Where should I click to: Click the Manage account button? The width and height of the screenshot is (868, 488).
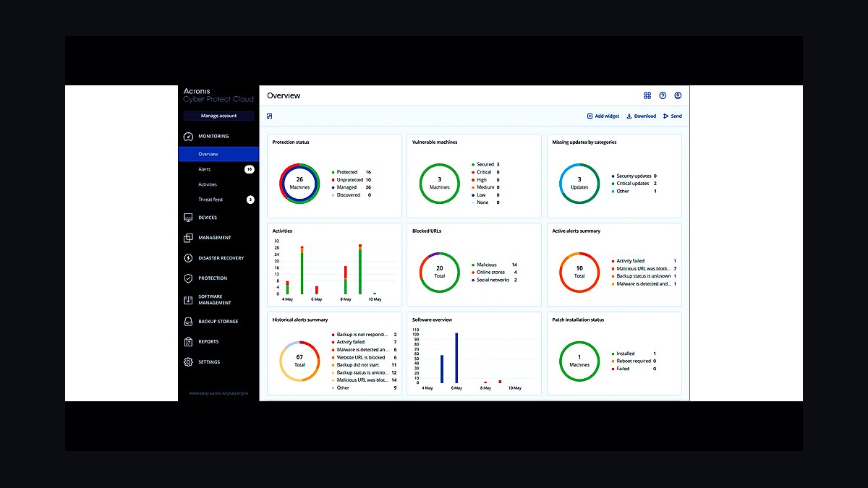pyautogui.click(x=218, y=116)
